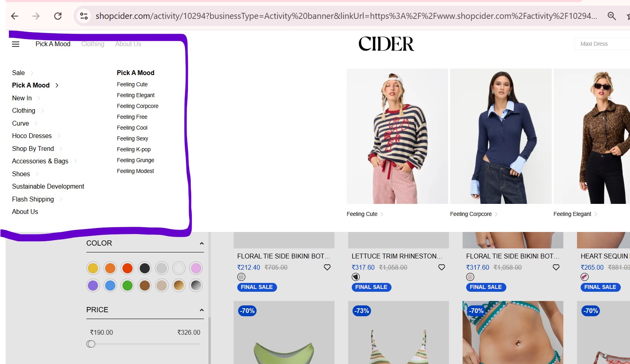Open Sustainable Development menu entry
This screenshot has height=364, width=630.
click(x=48, y=186)
